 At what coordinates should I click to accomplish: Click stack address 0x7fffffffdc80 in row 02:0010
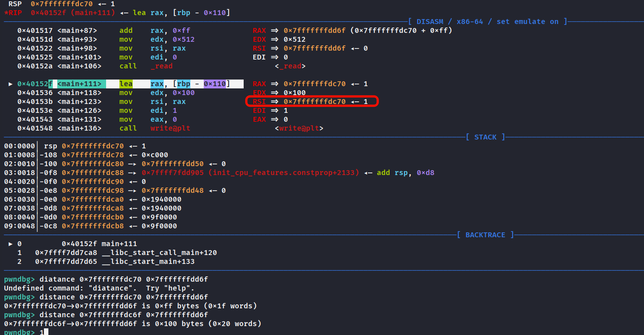tap(93, 164)
